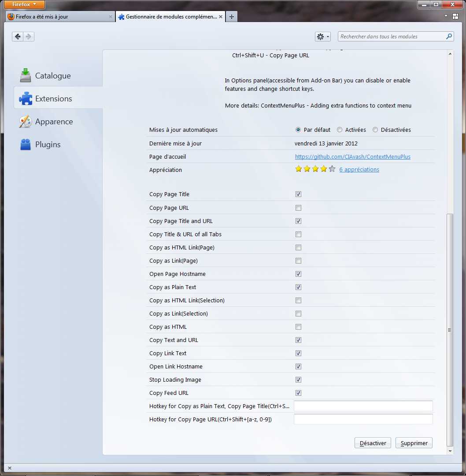Viewport: 466px width, 476px height.
Task: Click hotkey field for Copy as Plain Text
Action: point(363,406)
